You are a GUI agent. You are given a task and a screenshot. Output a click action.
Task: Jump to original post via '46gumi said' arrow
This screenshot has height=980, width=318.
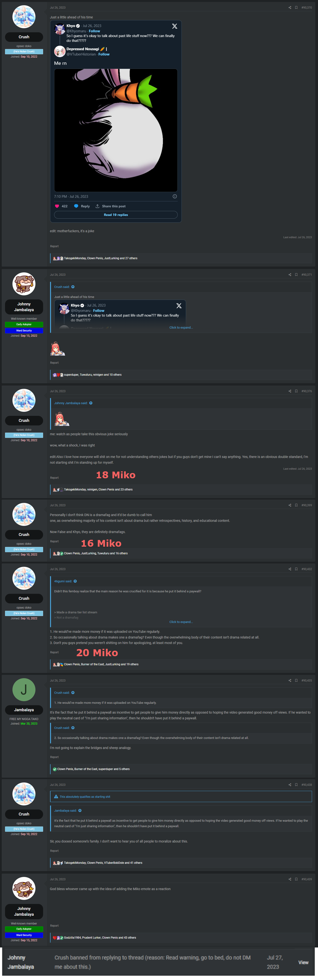75,581
